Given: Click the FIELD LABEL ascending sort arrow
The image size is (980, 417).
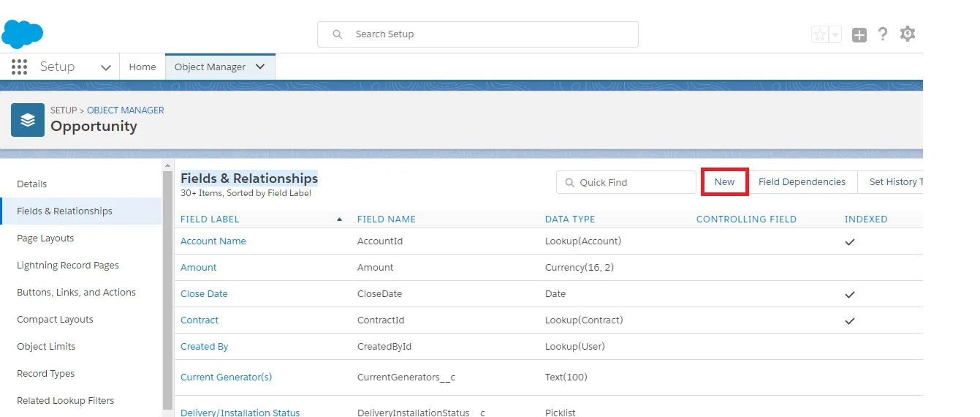Looking at the screenshot, I should (x=339, y=219).
